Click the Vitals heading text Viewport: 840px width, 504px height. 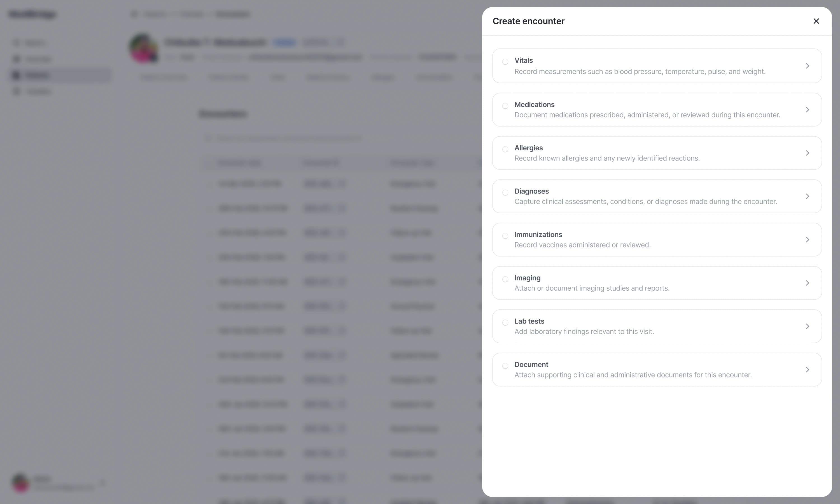(x=523, y=60)
